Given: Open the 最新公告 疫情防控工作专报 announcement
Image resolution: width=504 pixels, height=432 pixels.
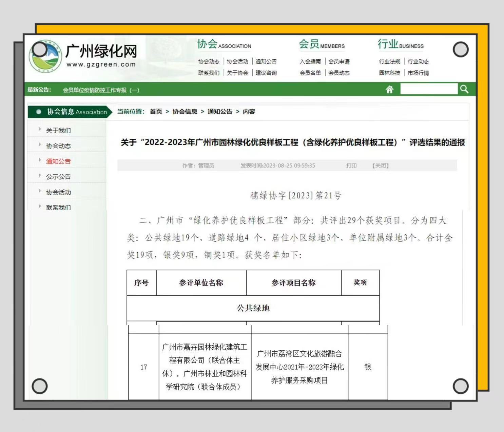Looking at the screenshot, I should (x=101, y=90).
